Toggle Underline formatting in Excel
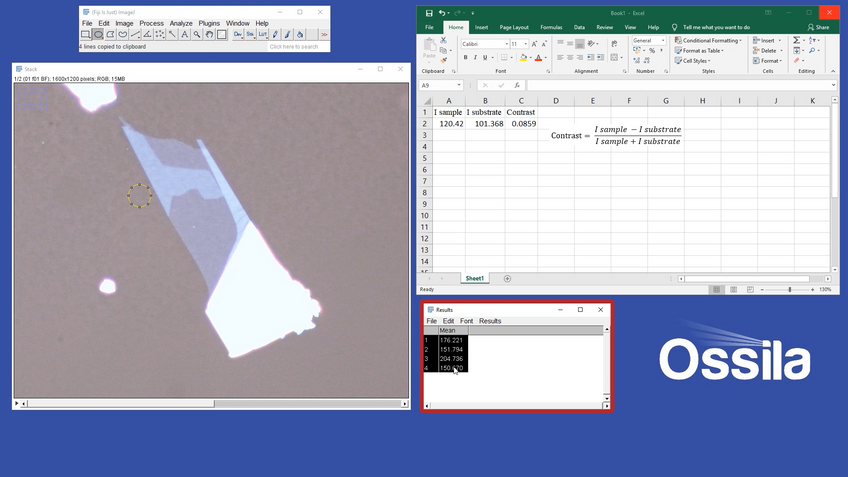 click(485, 57)
